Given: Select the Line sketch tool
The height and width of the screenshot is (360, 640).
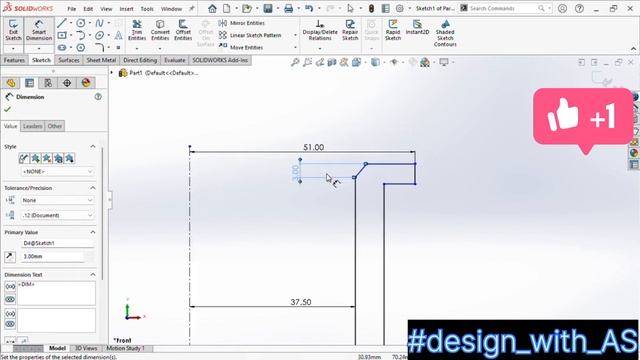Looking at the screenshot, I should click(x=62, y=23).
